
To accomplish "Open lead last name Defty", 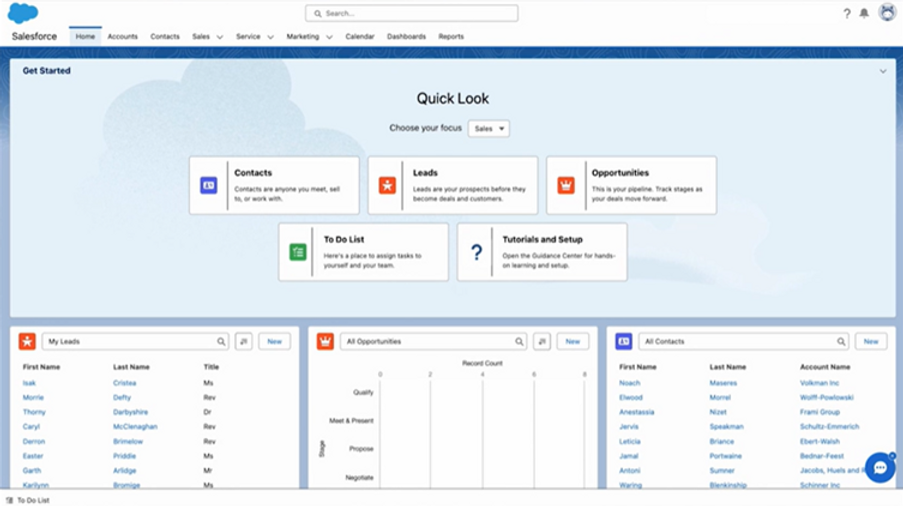I will [x=122, y=397].
